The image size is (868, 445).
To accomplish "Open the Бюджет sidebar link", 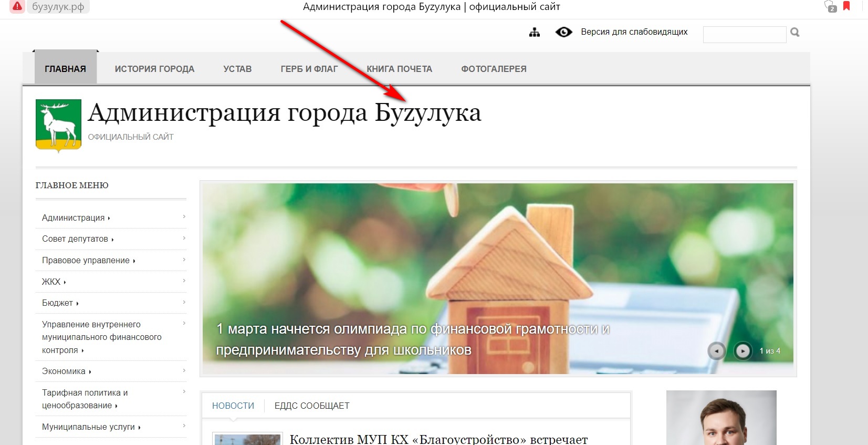I will click(58, 303).
